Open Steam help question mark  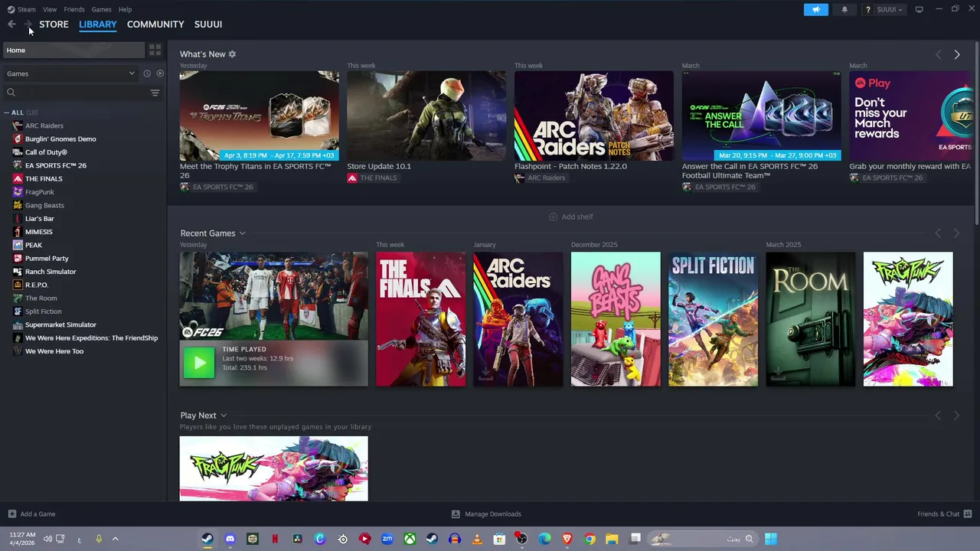868,9
